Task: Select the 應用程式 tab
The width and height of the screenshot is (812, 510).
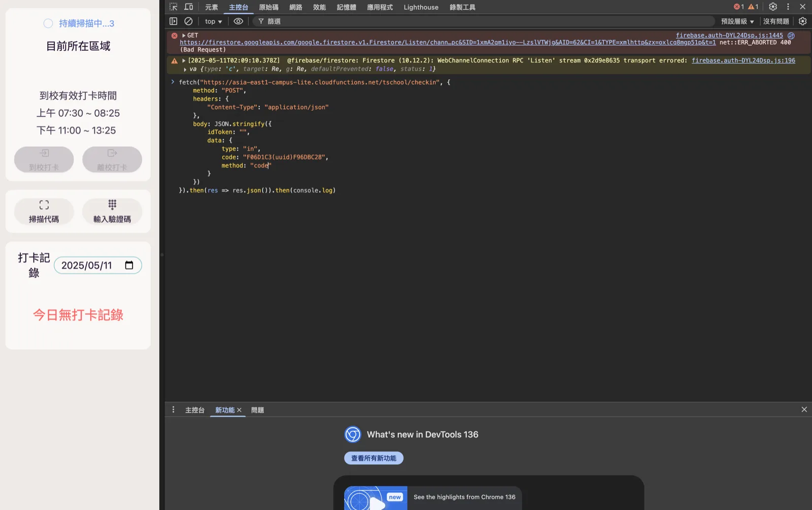Action: pyautogui.click(x=380, y=7)
